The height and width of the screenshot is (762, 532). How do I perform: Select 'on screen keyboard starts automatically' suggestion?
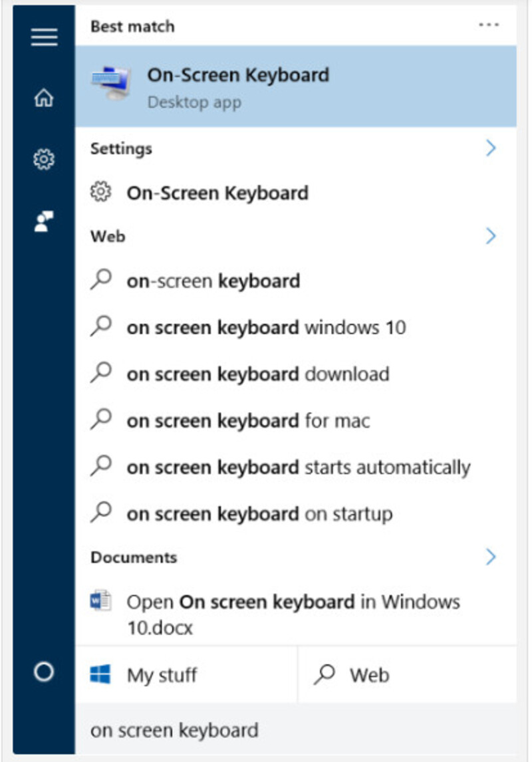(x=296, y=467)
